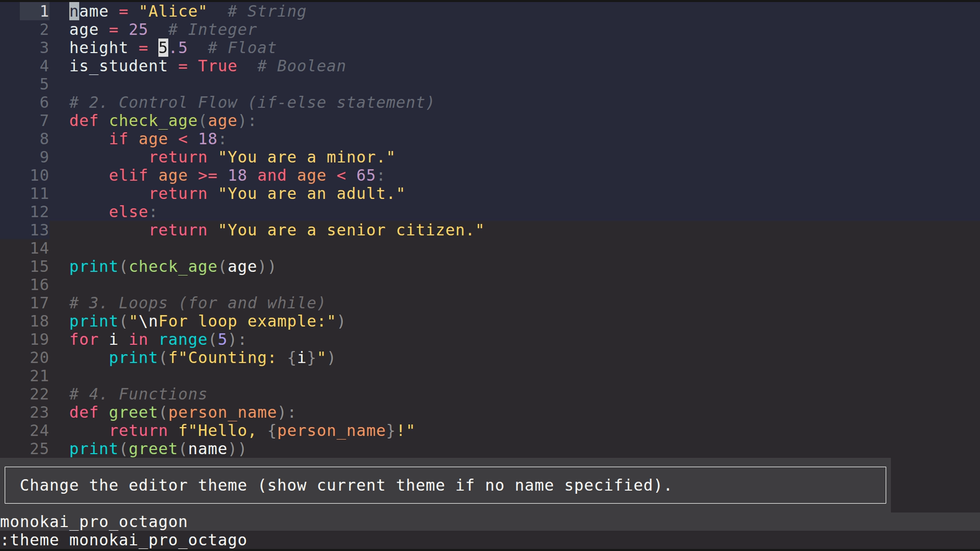Viewport: 980px width, 551px height.
Task: Click print(check_age(age)) on line 15
Action: [x=172, y=266]
